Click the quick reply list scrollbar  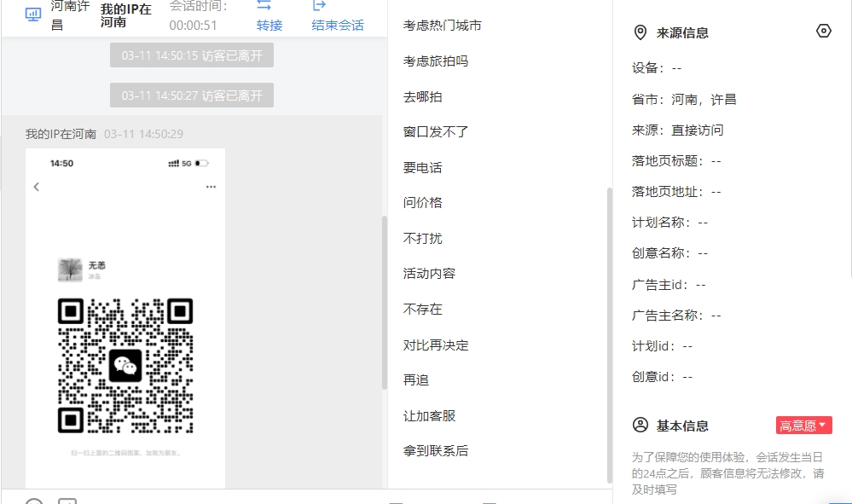point(610,335)
